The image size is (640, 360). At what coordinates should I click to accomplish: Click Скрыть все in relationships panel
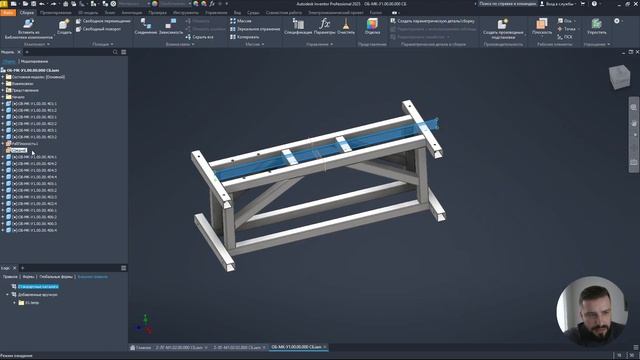click(200, 37)
